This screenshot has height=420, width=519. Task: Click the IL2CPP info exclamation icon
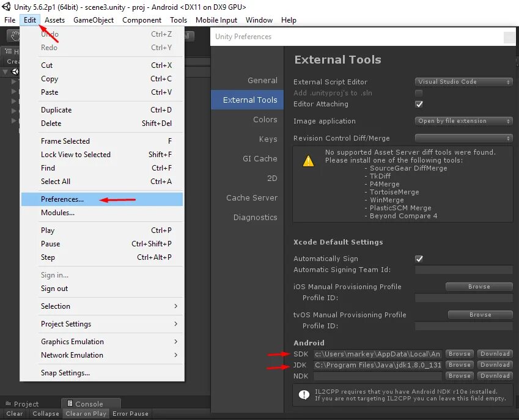pyautogui.click(x=304, y=394)
